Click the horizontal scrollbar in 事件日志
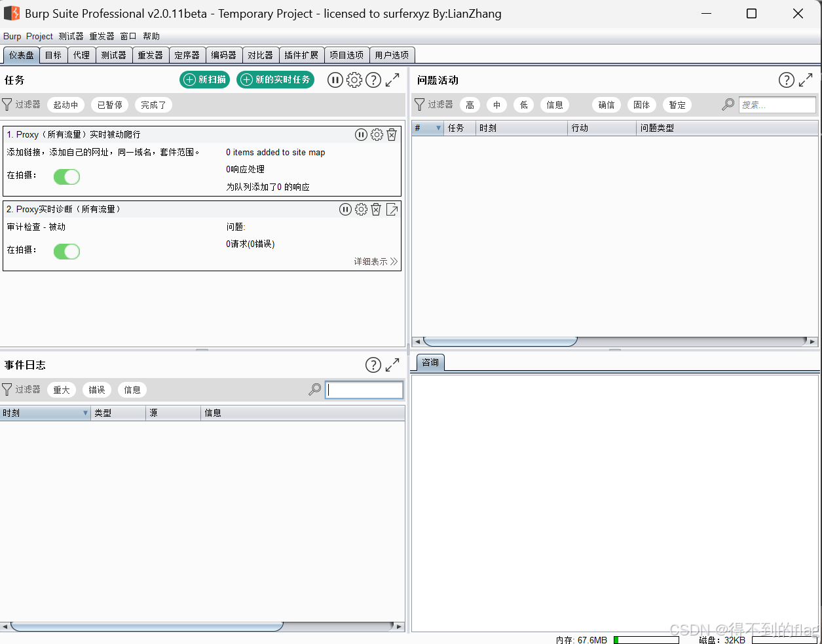Viewport: 822px width, 644px height. pyautogui.click(x=147, y=626)
